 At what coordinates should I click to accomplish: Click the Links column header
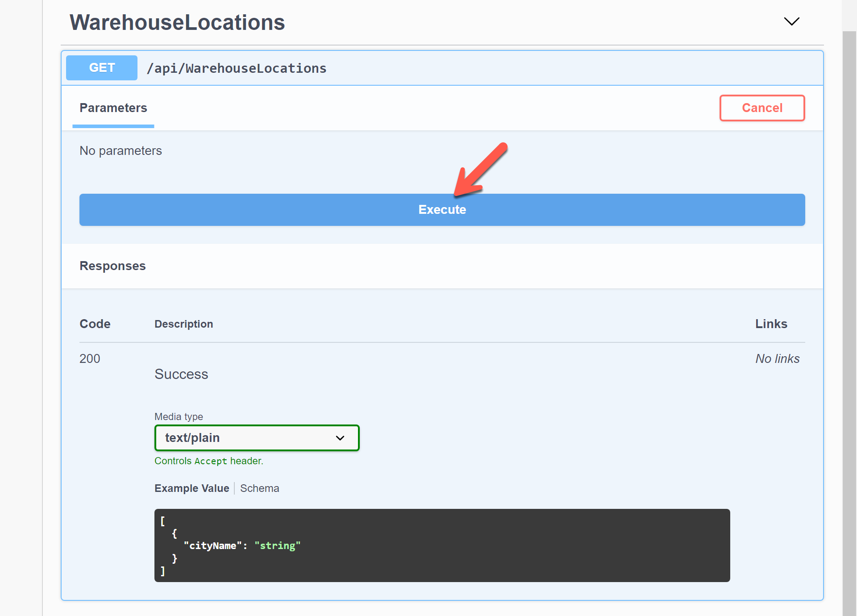pyautogui.click(x=771, y=324)
